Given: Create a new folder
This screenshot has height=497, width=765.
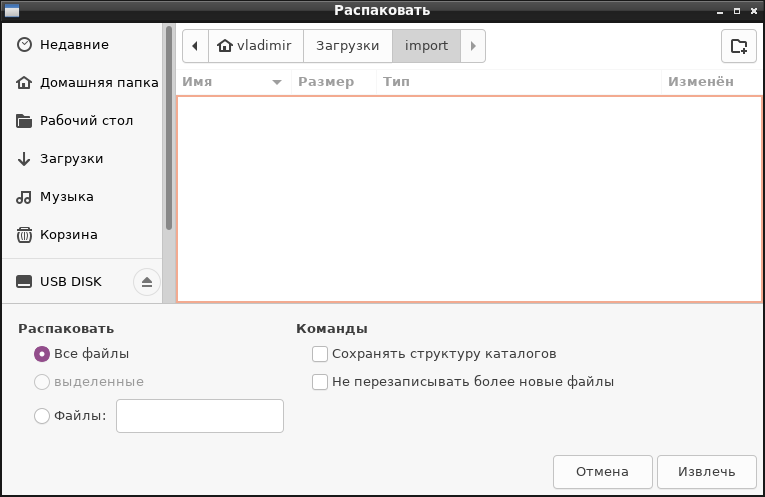Looking at the screenshot, I should coord(739,46).
